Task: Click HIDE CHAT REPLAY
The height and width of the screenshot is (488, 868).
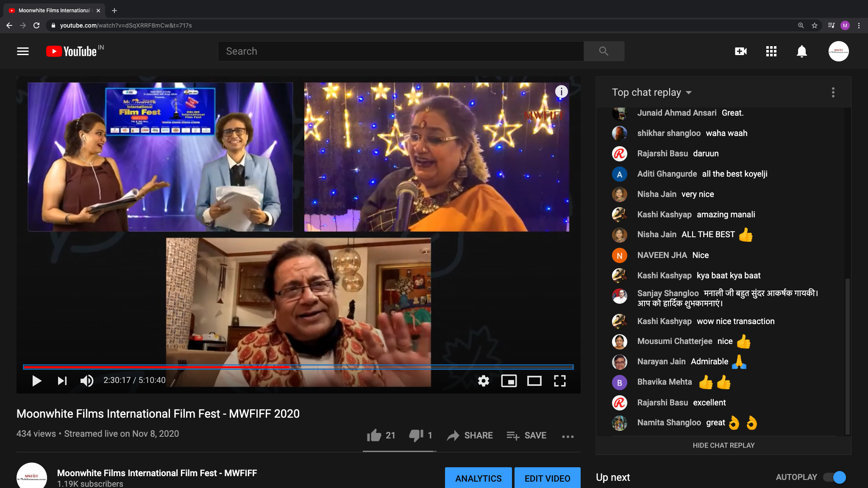Action: pos(723,445)
